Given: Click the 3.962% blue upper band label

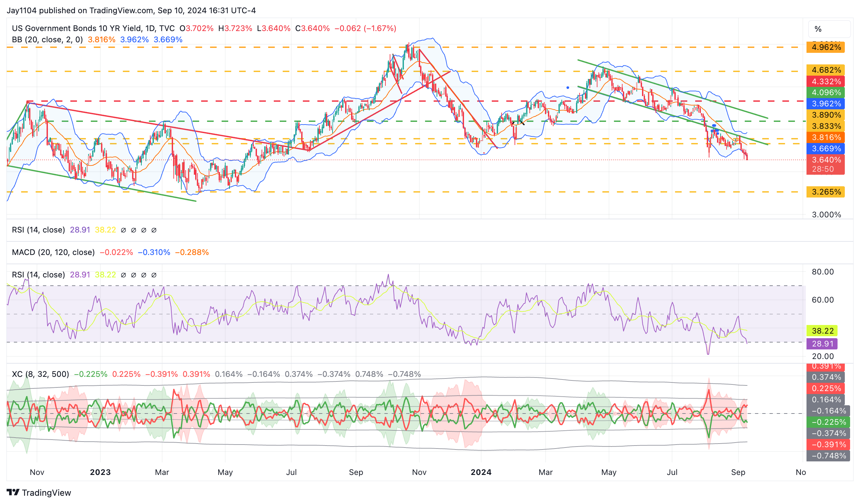Looking at the screenshot, I should point(826,104).
